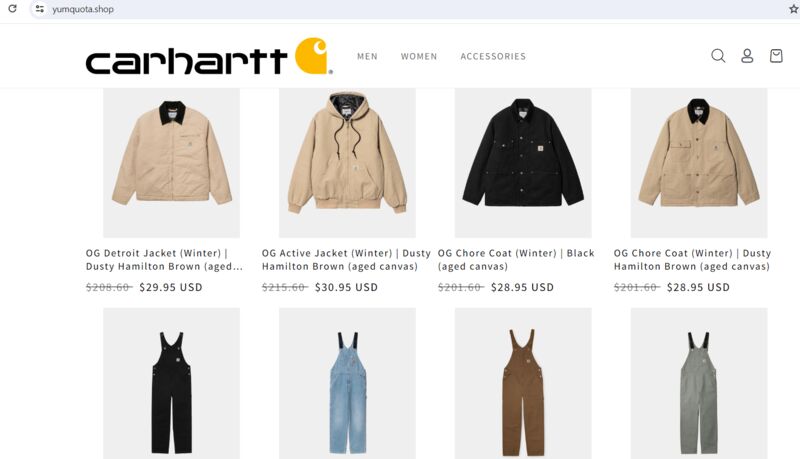Select the tan hooded Active Jacket image
The width and height of the screenshot is (800, 459).
[x=347, y=163]
